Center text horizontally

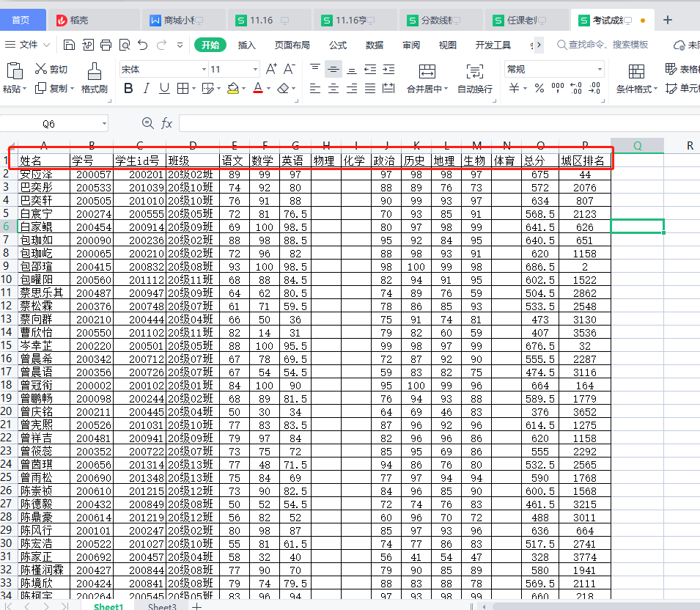(334, 89)
